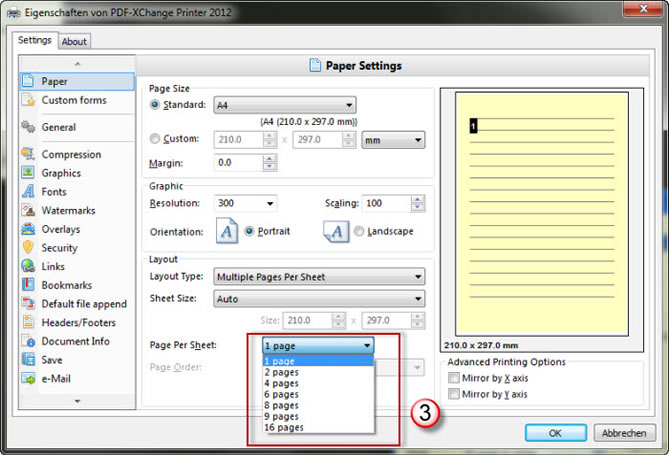Click the printer icon in title bar
This screenshot has height=455, width=669.
(13, 13)
